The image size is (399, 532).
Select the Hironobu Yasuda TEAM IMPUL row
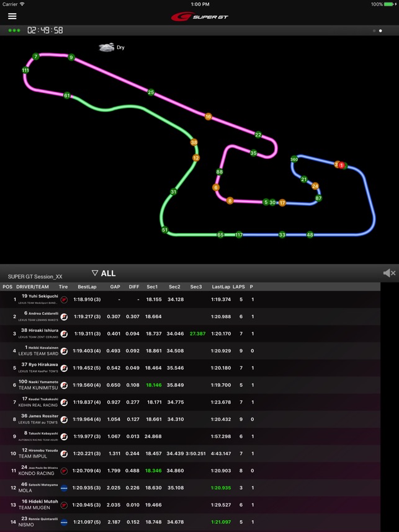[x=190, y=454]
